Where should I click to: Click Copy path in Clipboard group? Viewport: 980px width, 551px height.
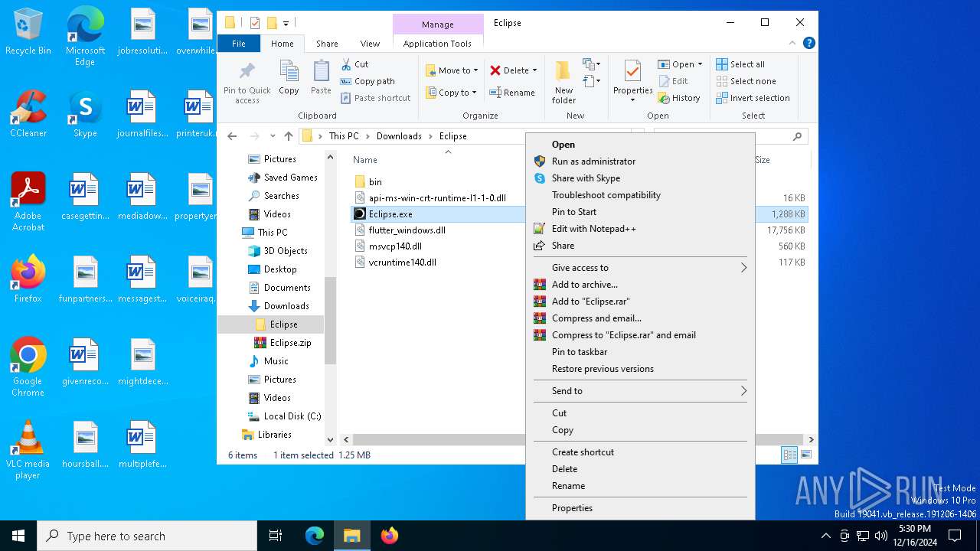coord(367,81)
